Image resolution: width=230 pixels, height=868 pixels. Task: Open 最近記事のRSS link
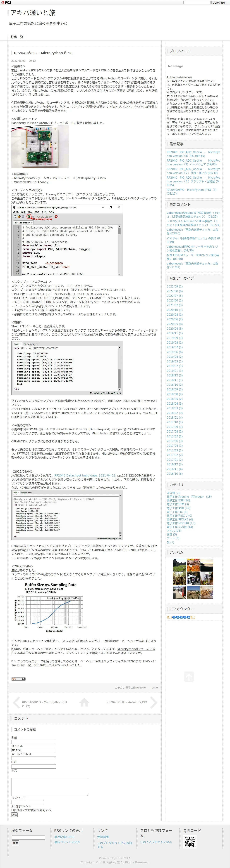coord(64,837)
